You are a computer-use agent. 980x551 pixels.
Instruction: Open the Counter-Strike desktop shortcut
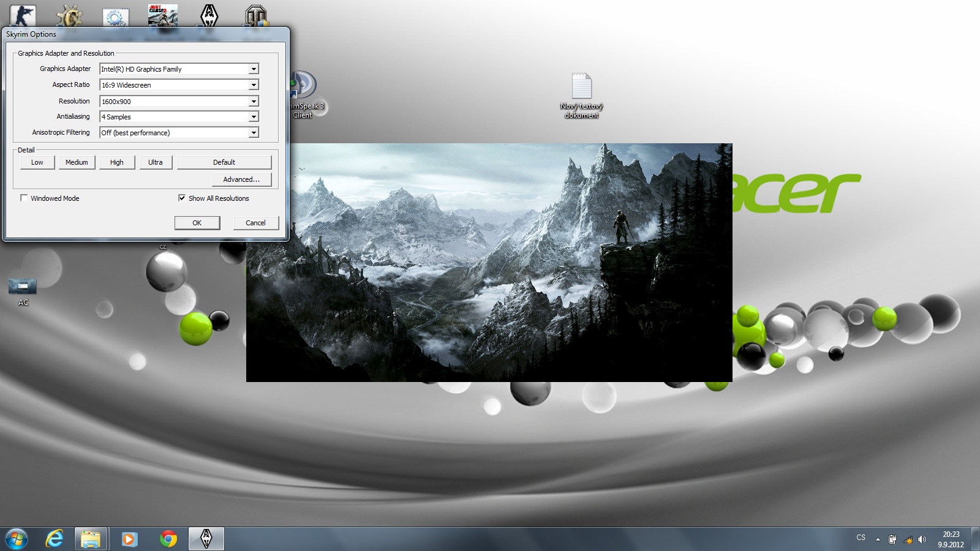pyautogui.click(x=23, y=15)
